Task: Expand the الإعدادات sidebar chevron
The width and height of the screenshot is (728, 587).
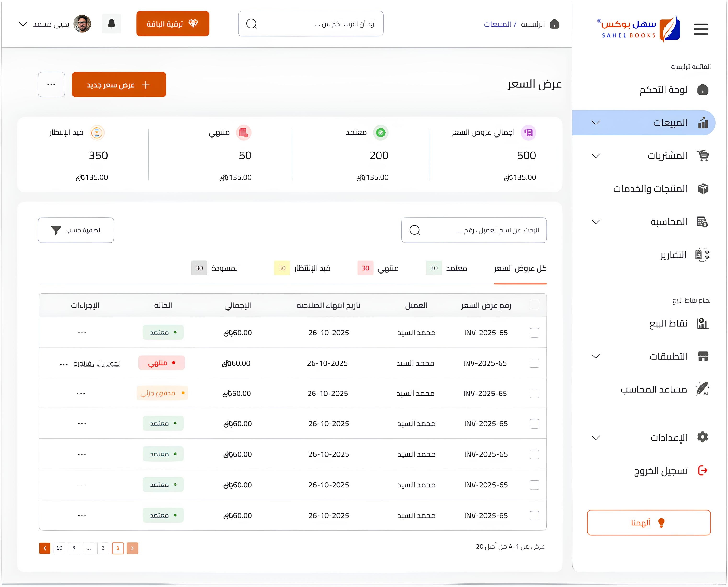Action: pyautogui.click(x=596, y=438)
